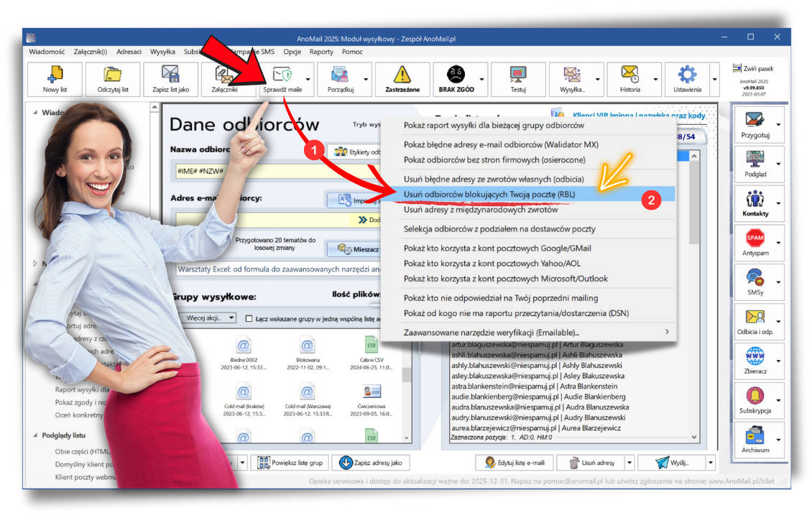Open the Pomoc menu
This screenshot has width=812, height=513.
point(352,52)
